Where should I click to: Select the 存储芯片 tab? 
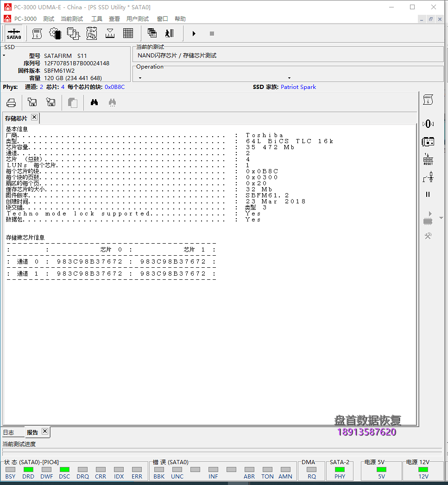coord(16,119)
